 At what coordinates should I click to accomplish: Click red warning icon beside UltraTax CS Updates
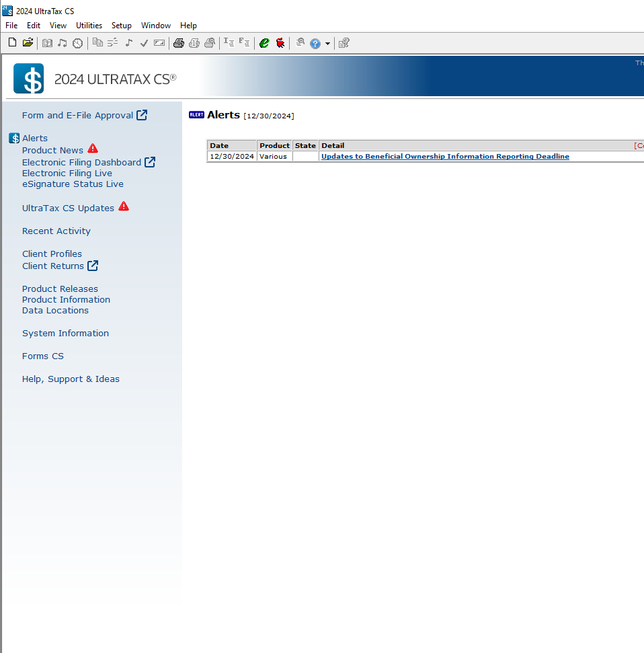pos(124,206)
